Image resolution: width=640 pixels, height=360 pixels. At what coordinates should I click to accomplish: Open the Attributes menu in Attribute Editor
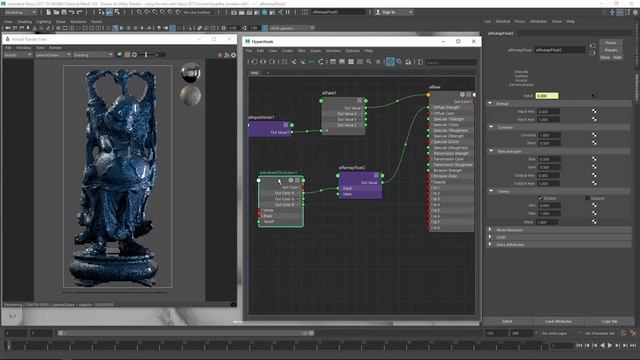tap(538, 21)
